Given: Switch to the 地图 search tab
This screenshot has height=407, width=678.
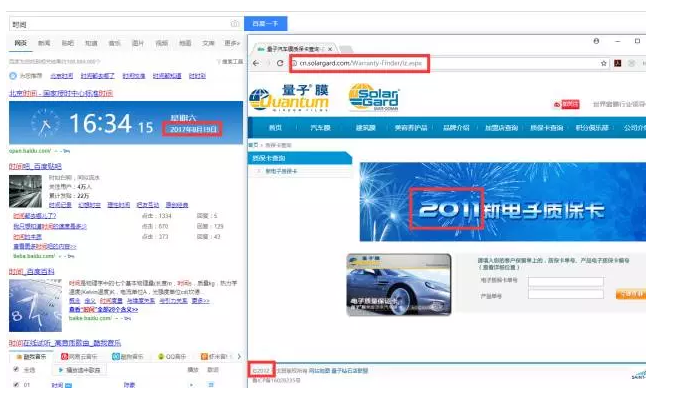Looking at the screenshot, I should (185, 43).
